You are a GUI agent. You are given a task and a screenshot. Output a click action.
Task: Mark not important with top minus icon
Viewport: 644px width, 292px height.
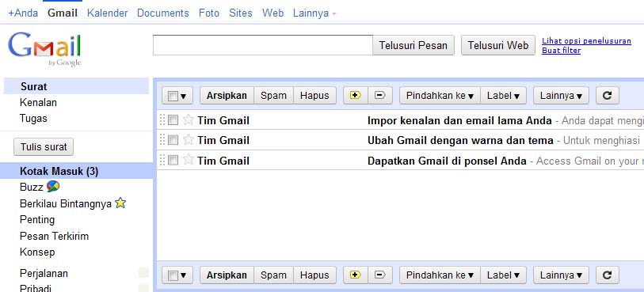[380, 96]
